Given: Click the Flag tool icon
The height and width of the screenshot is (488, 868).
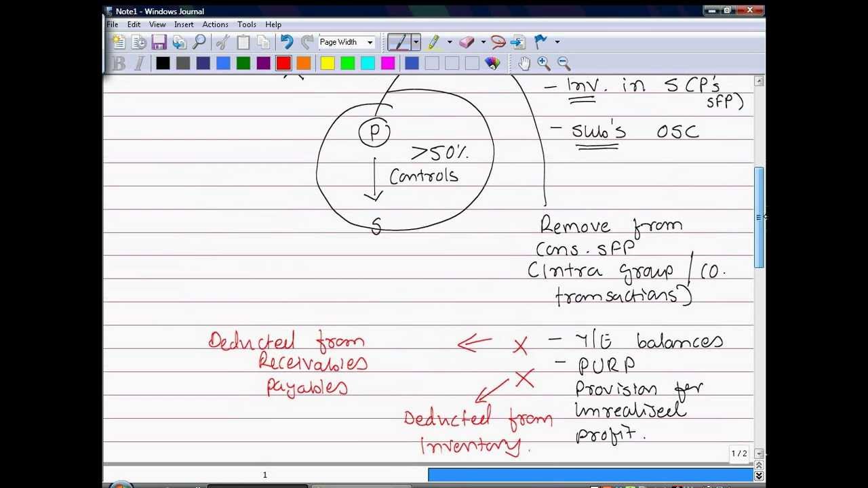Looking at the screenshot, I should tap(541, 42).
